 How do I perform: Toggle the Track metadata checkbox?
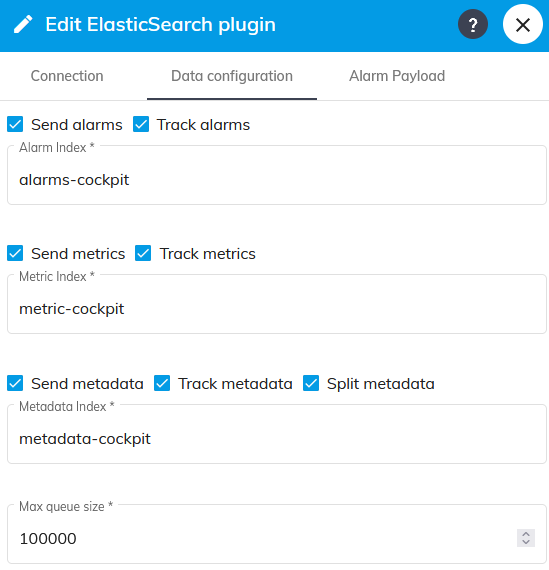(x=162, y=384)
